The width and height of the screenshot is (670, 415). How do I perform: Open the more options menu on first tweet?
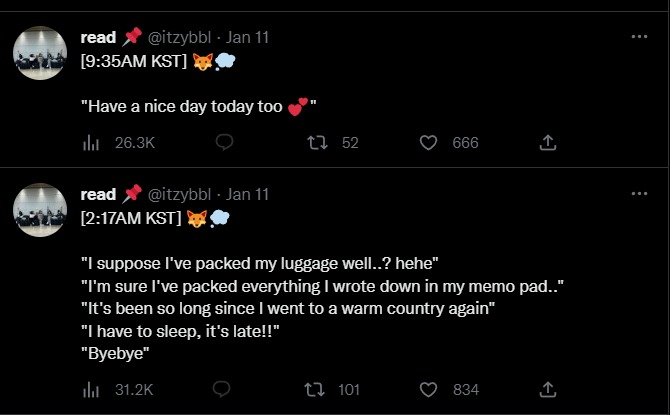coord(639,37)
